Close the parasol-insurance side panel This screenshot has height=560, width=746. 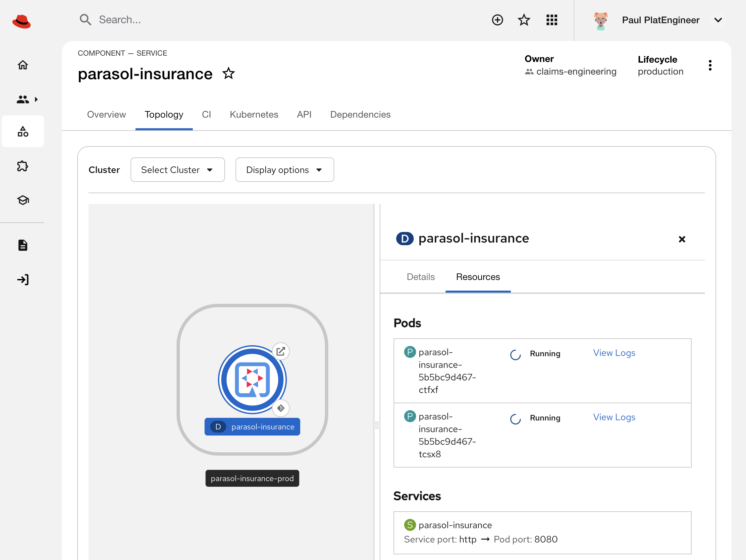(x=682, y=239)
